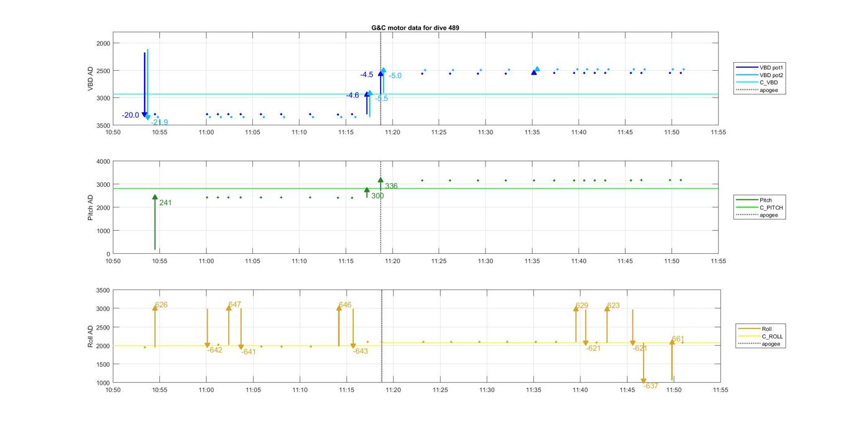868x430 pixels.
Task: Select the C_ROLL legend entry
Action: (761, 336)
